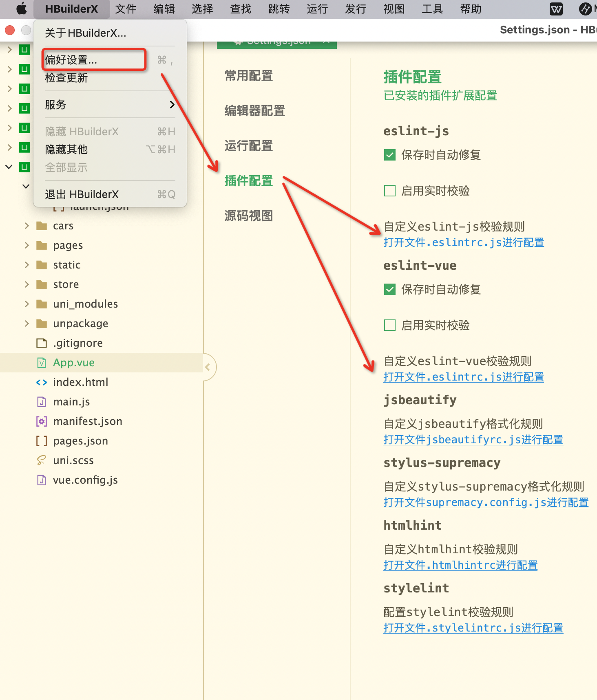Open supremacy.config.js config link
The width and height of the screenshot is (597, 700).
pyautogui.click(x=486, y=502)
